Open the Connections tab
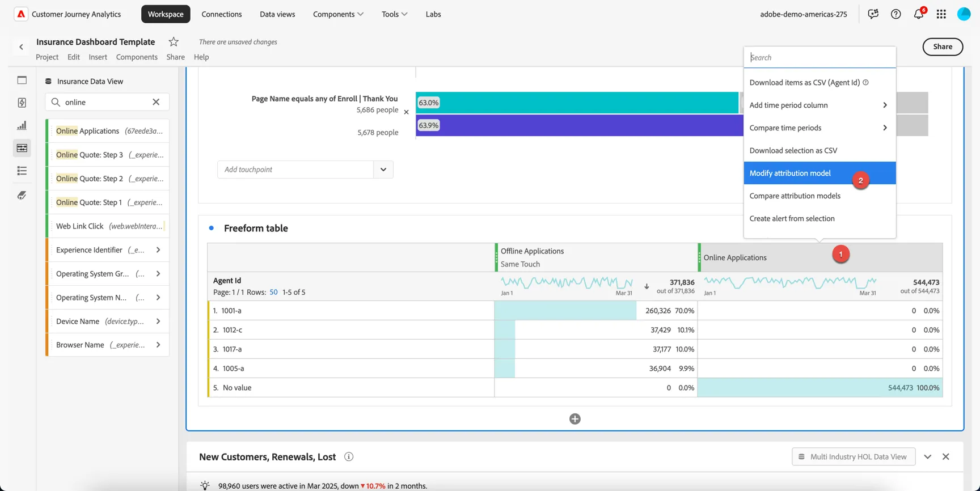 pyautogui.click(x=222, y=14)
